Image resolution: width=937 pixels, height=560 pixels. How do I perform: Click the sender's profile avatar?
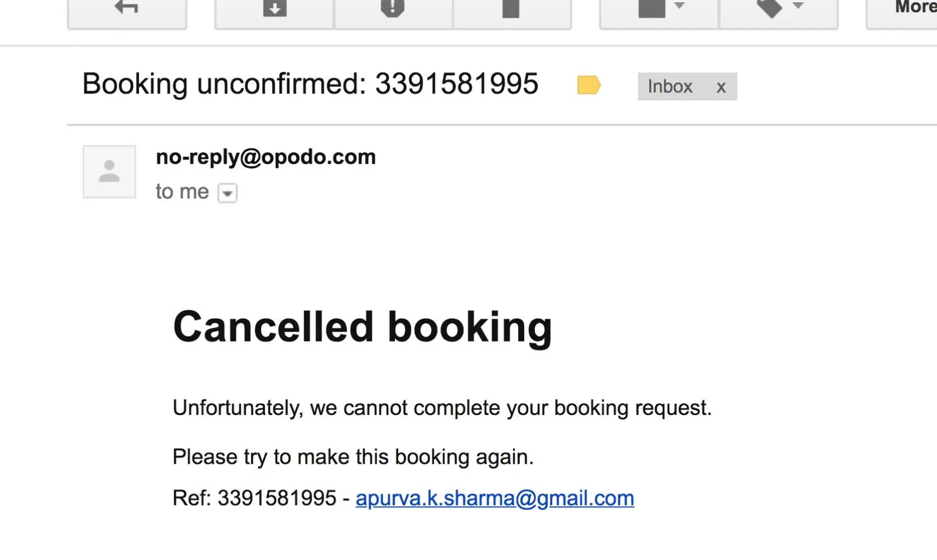[x=109, y=172]
